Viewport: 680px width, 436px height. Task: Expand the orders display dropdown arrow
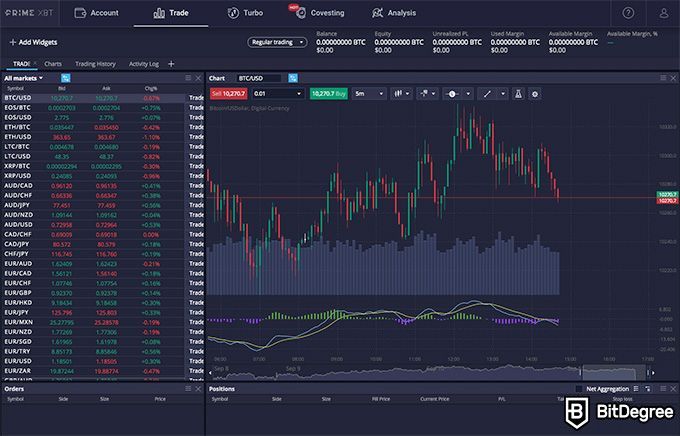(433, 94)
